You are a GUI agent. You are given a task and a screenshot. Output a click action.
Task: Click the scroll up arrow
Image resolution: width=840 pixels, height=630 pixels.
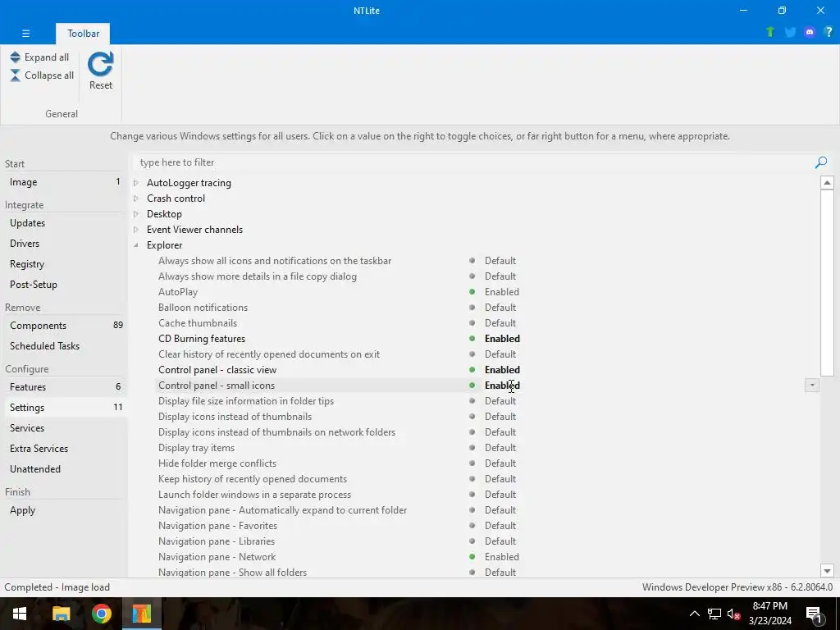click(x=827, y=183)
